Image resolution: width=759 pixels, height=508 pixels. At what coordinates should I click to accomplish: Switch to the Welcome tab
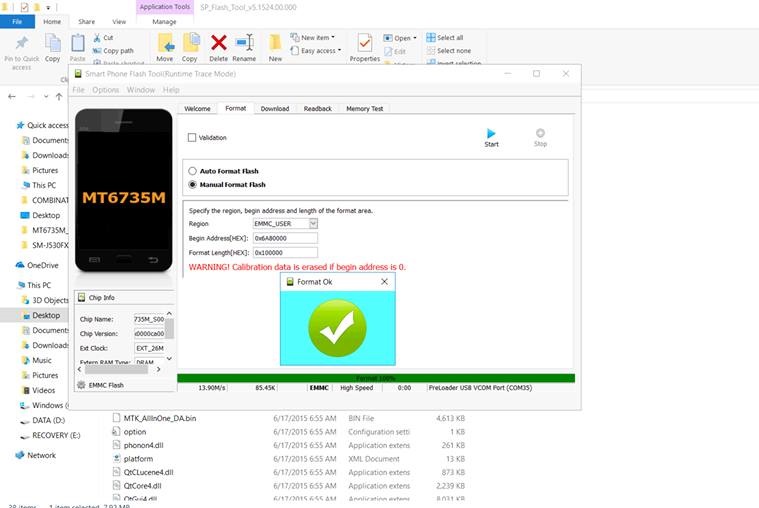coord(197,109)
